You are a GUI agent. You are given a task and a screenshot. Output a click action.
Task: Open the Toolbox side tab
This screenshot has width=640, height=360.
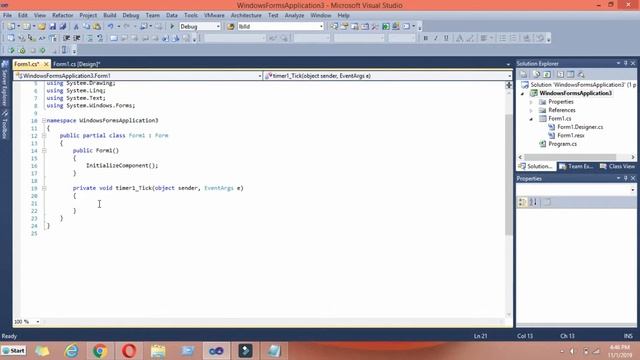(x=4, y=125)
